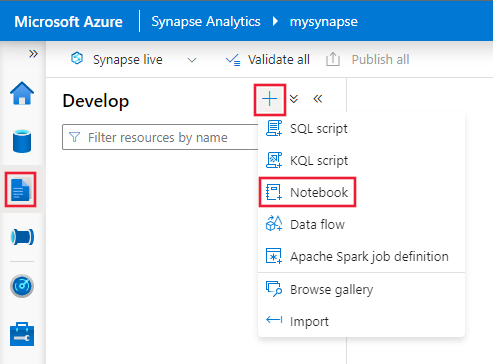Click the Validate all button
The height and width of the screenshot is (364, 493).
[x=268, y=60]
